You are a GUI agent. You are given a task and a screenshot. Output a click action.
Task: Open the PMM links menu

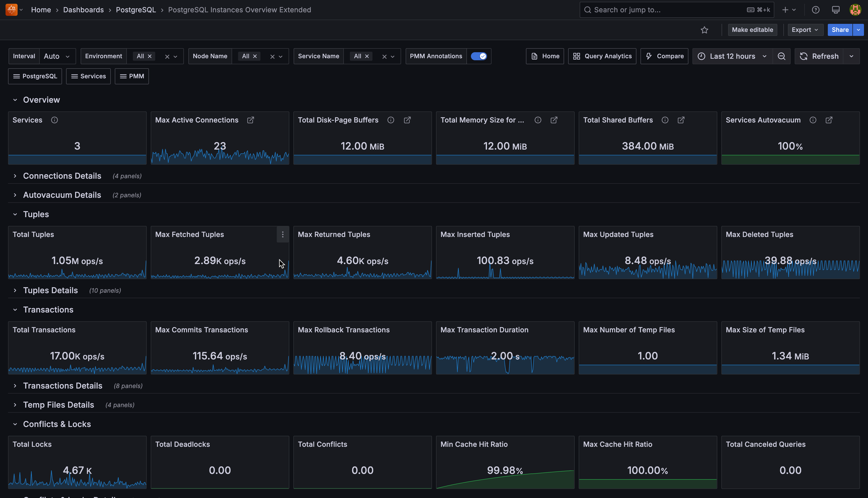pyautogui.click(x=132, y=76)
